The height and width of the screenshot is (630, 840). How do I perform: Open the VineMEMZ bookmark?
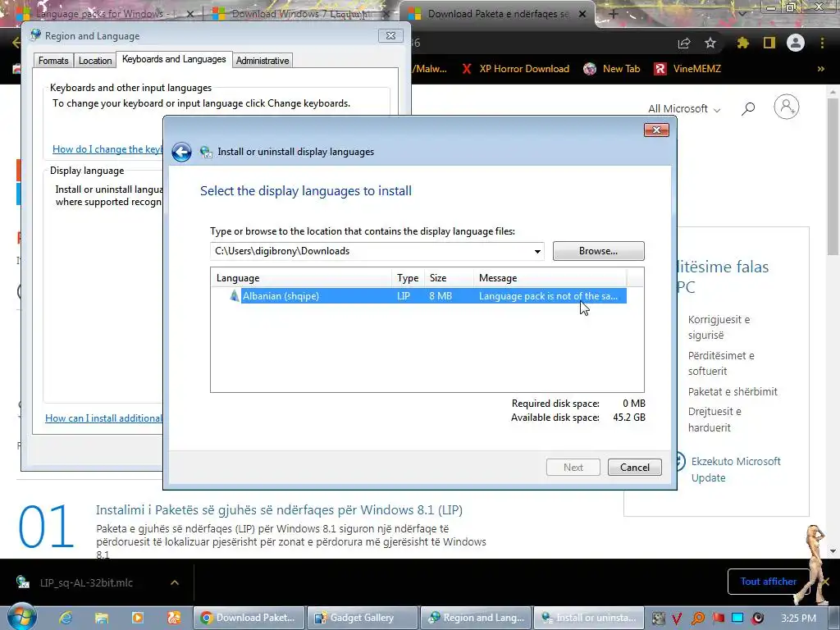tap(687, 69)
